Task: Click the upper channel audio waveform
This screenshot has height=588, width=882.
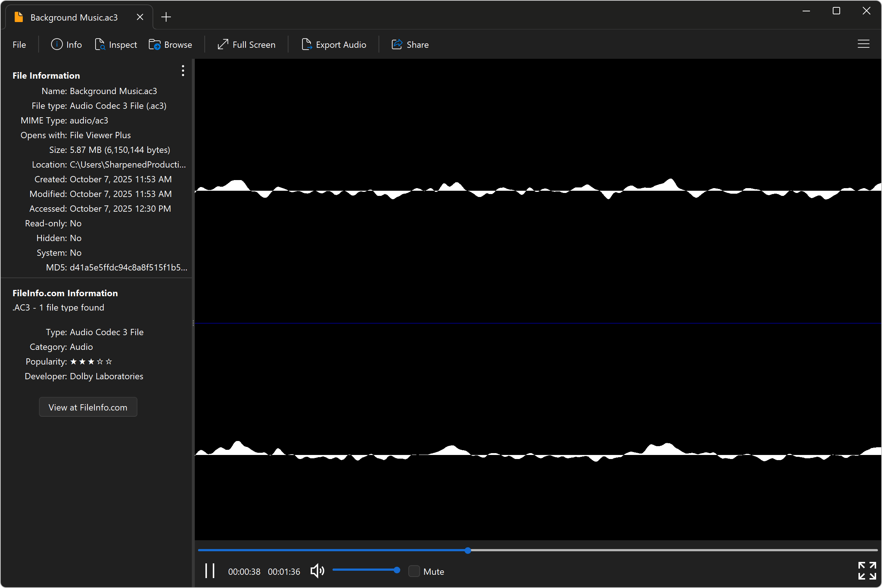Action: (x=538, y=190)
